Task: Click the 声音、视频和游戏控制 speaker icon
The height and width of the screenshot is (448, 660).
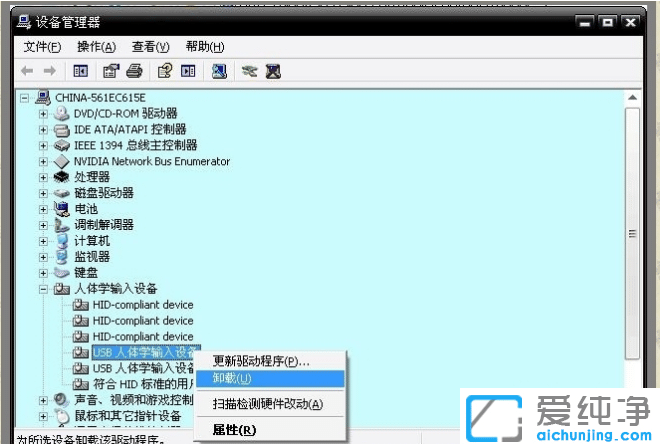Action: point(62,400)
